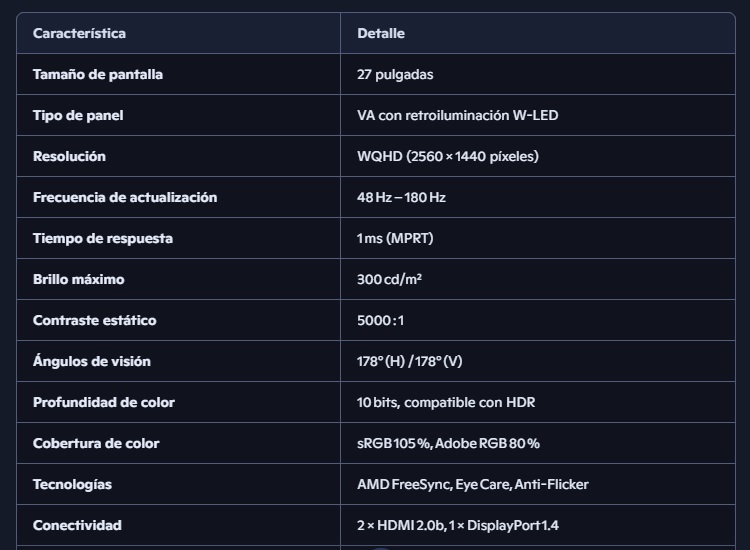This screenshot has height=550, width=750.
Task: Select the "Brillo máximo" row label
Action: [79, 279]
